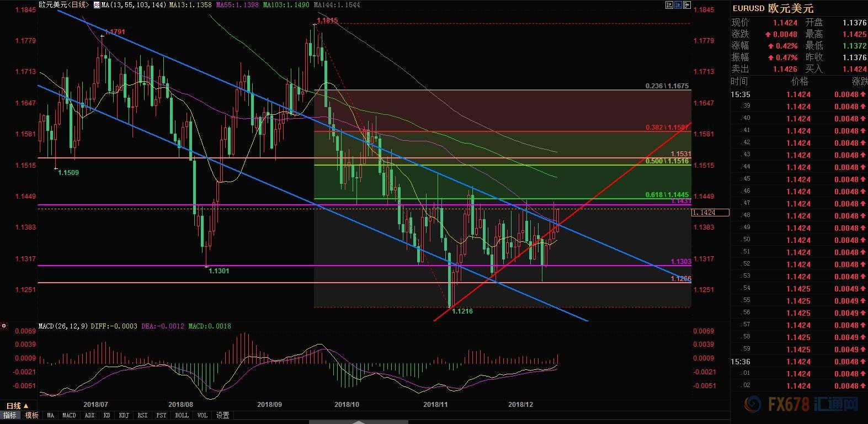Screen dimensions: 868x424
Task: Click the MA144:1.1544 label
Action: pos(337,5)
